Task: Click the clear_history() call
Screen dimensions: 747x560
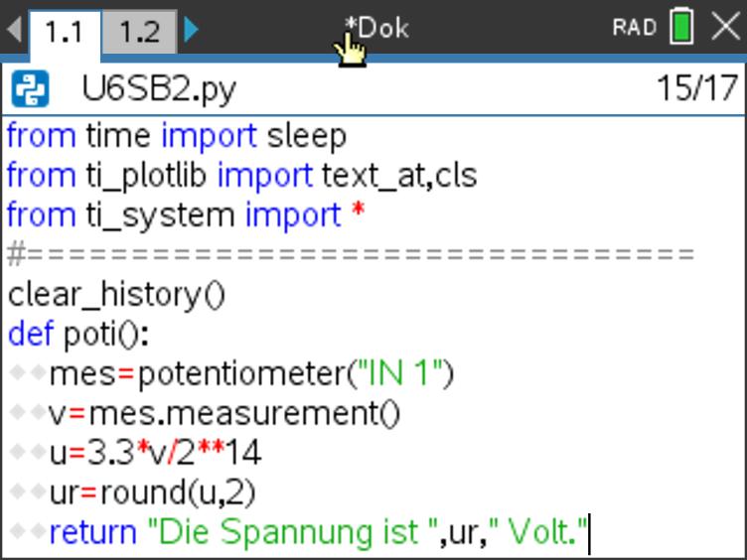Action: pos(116,295)
